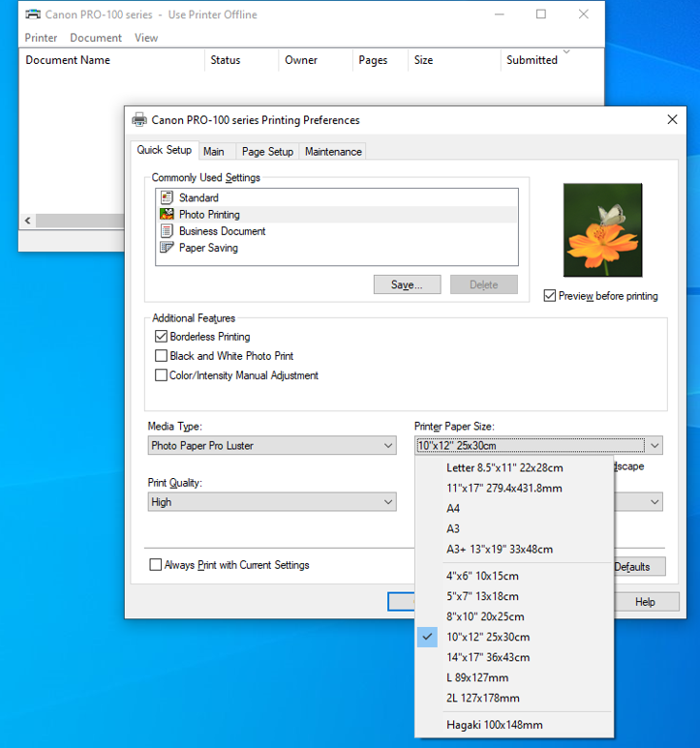The width and height of the screenshot is (700, 748).
Task: Close the Printing Preferences dialog
Action: click(x=672, y=119)
